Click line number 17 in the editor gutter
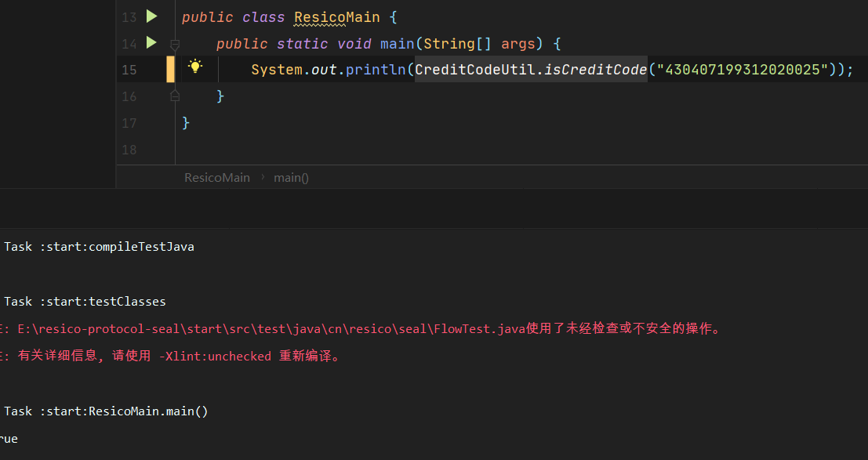Viewport: 868px width, 460px height. [129, 122]
